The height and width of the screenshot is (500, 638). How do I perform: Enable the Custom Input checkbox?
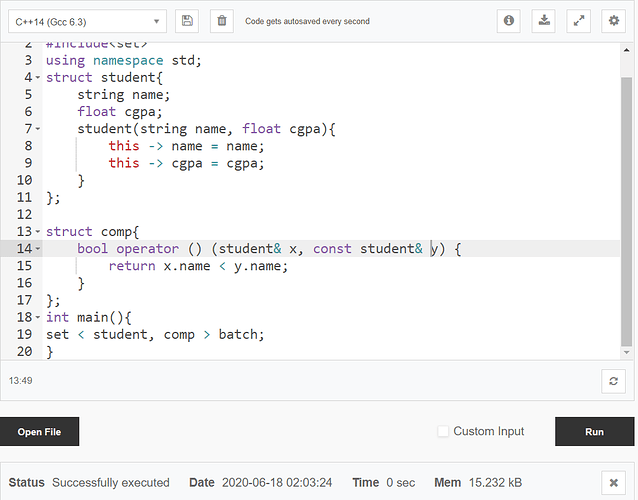click(443, 431)
